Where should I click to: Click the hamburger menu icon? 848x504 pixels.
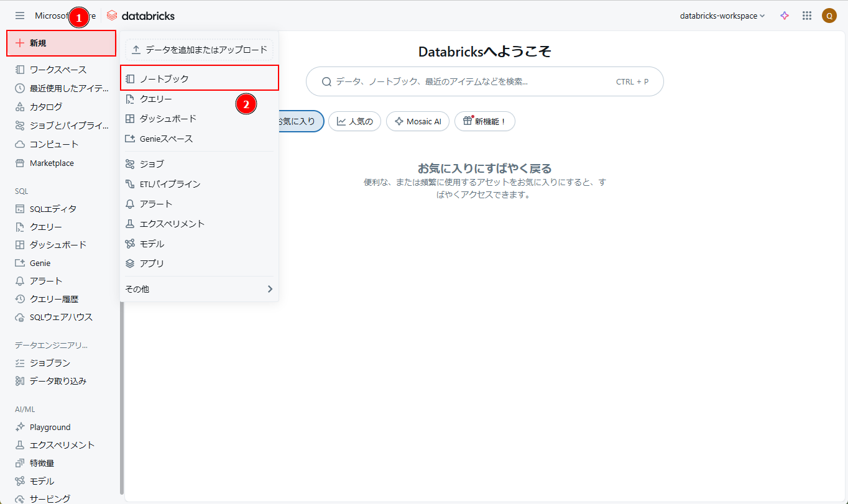tap(20, 16)
